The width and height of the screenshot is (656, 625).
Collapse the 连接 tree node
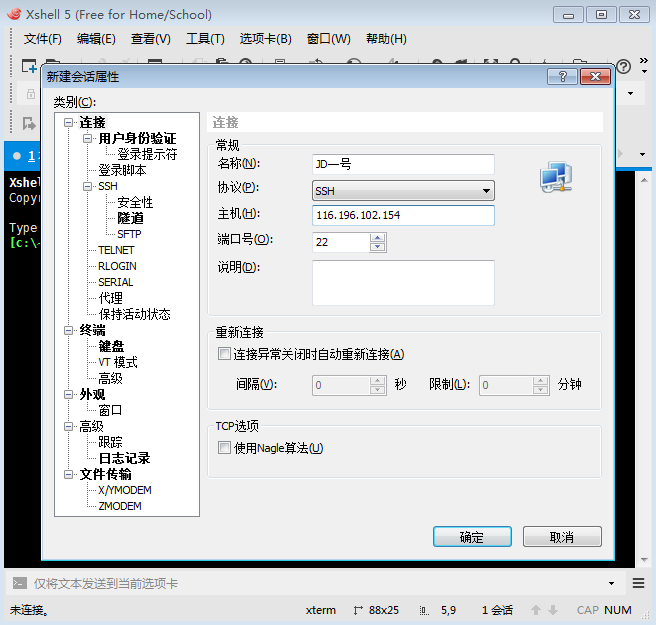coord(68,123)
